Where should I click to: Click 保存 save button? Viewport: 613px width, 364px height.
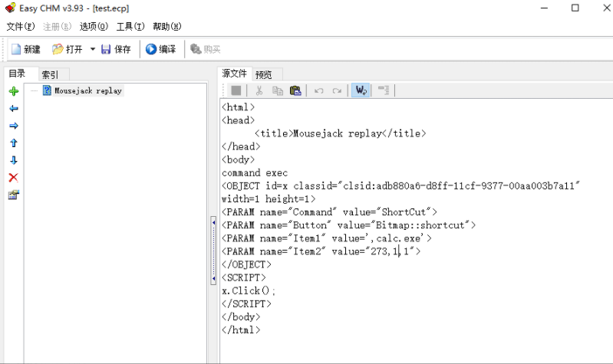116,49
